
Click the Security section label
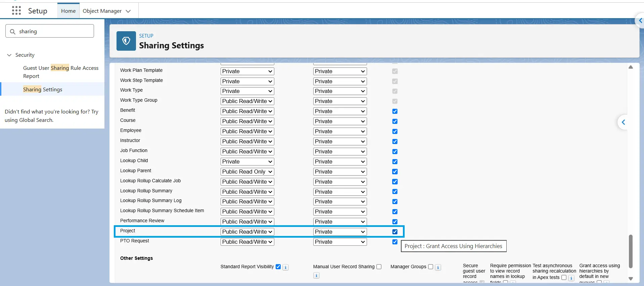coord(25,55)
